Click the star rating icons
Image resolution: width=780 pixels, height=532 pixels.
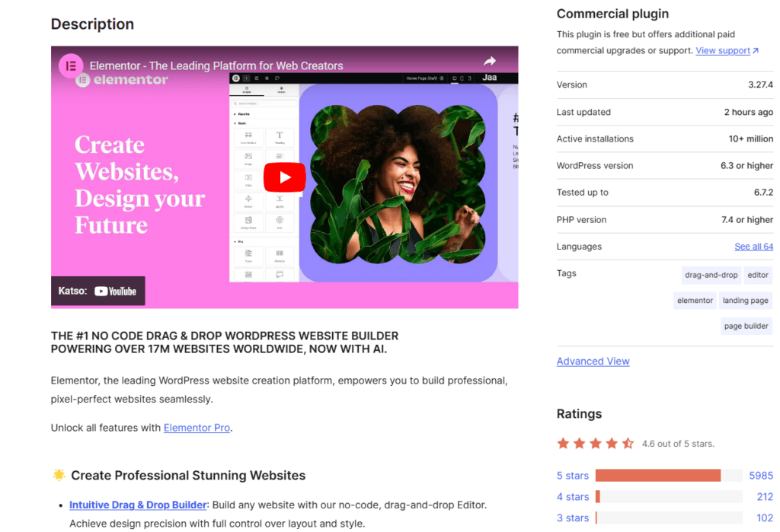595,443
